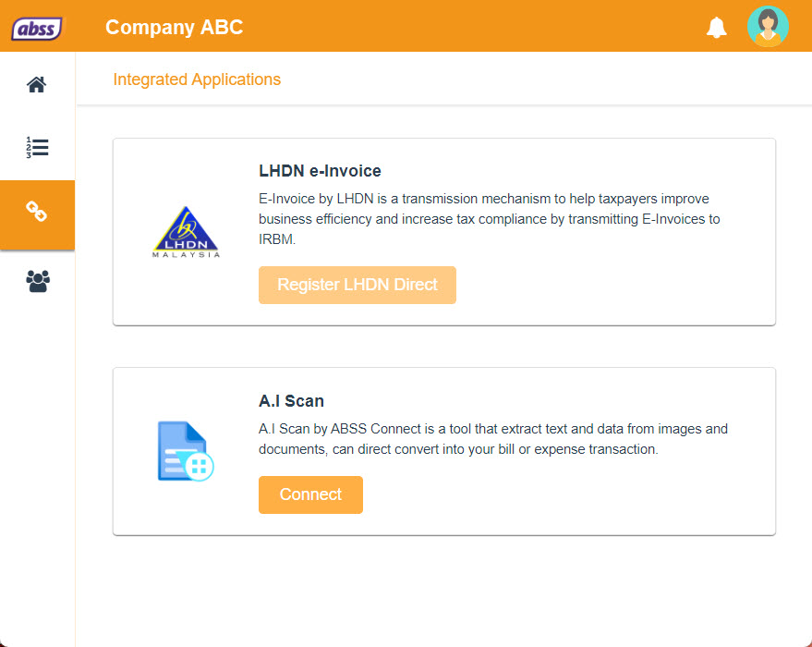Open the users group sidebar icon
The width and height of the screenshot is (812, 647).
pos(37,281)
